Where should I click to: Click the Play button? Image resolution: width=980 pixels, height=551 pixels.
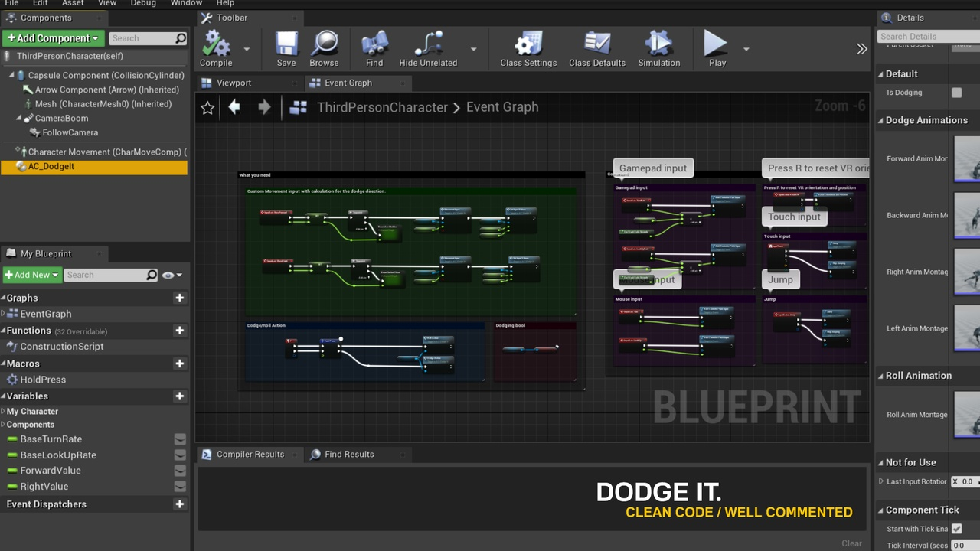coord(717,49)
